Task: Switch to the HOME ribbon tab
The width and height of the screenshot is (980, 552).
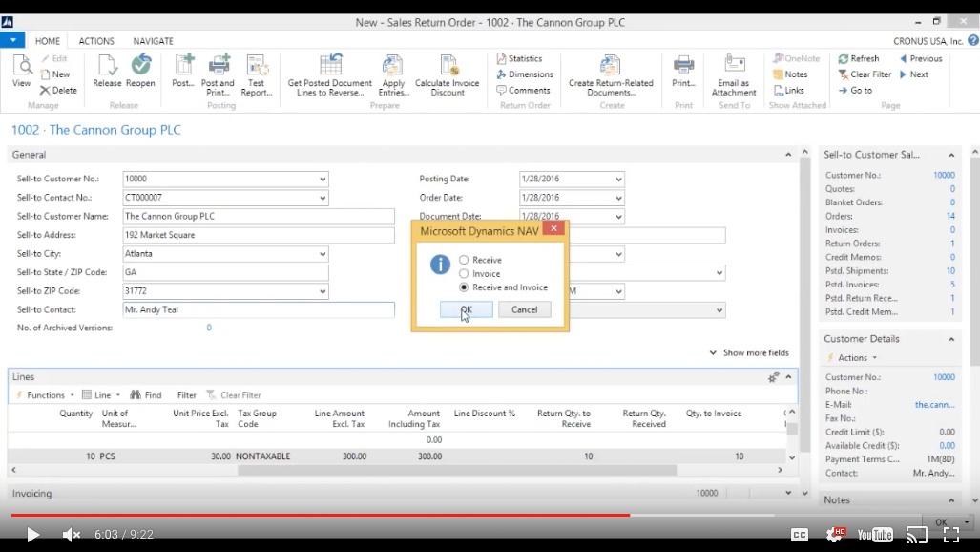Action: [x=48, y=41]
